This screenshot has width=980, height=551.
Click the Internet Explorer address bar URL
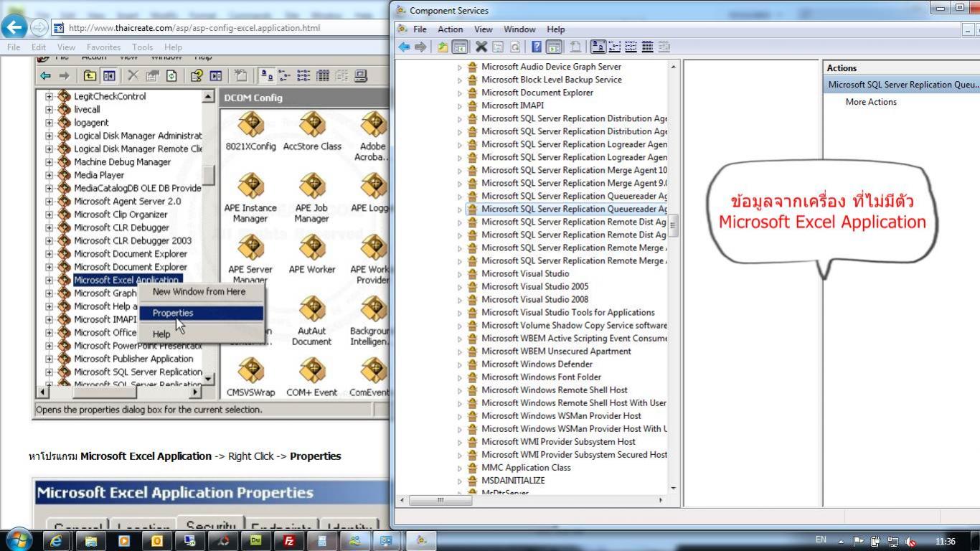tap(194, 28)
